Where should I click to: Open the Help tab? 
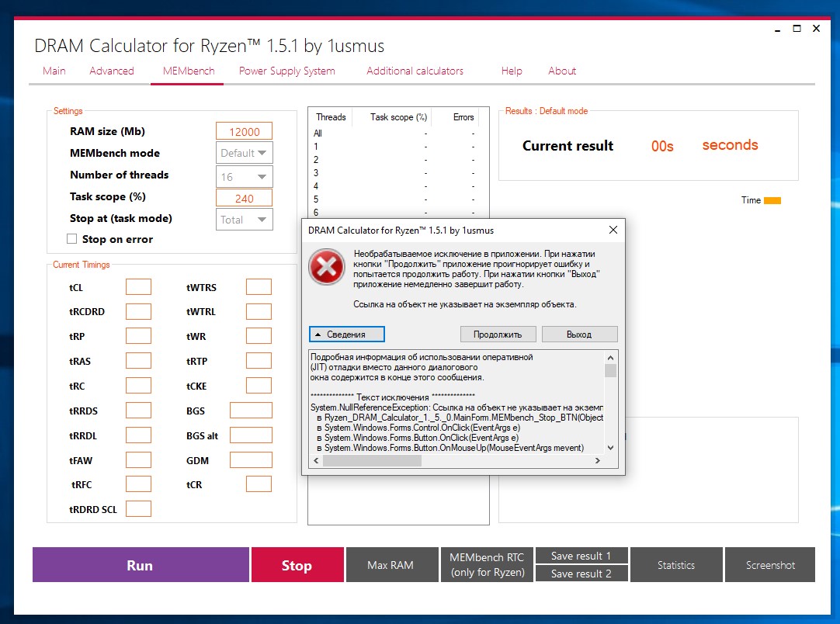(512, 71)
